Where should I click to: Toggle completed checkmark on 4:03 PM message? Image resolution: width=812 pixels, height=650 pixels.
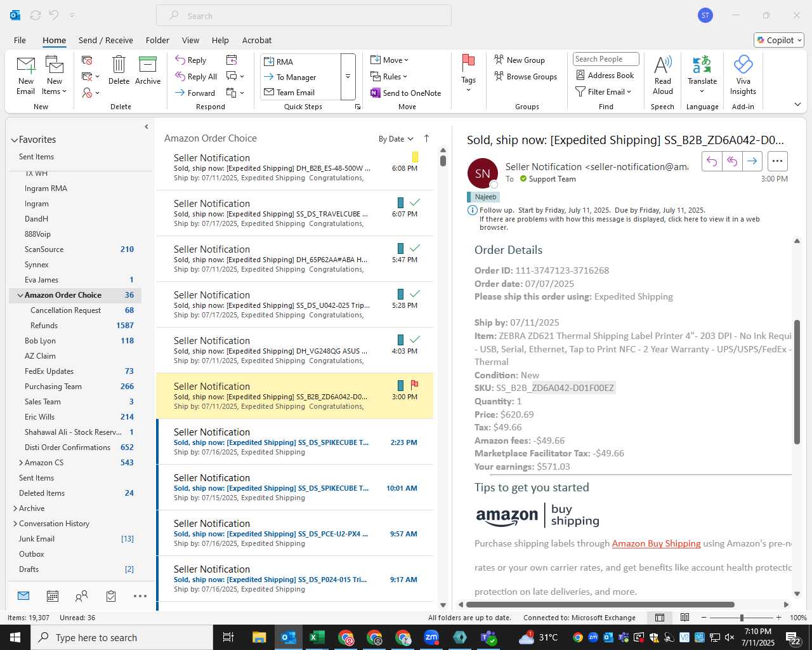(415, 339)
